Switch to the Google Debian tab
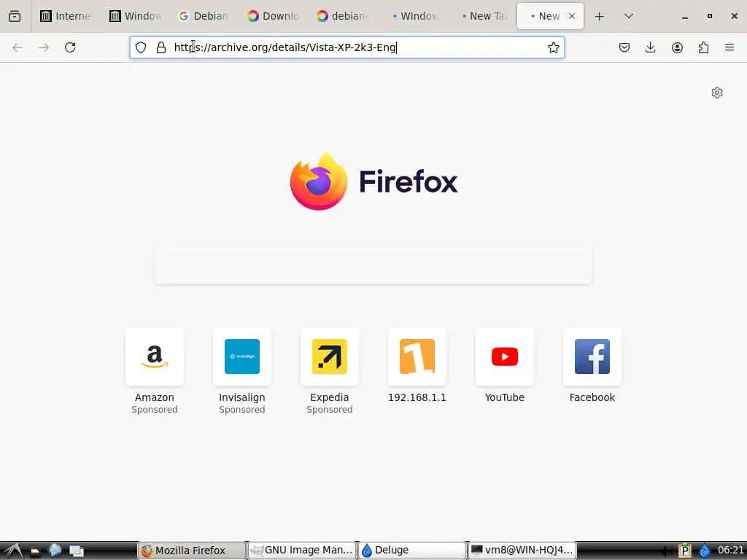This screenshot has width=747, height=560. coord(204,16)
